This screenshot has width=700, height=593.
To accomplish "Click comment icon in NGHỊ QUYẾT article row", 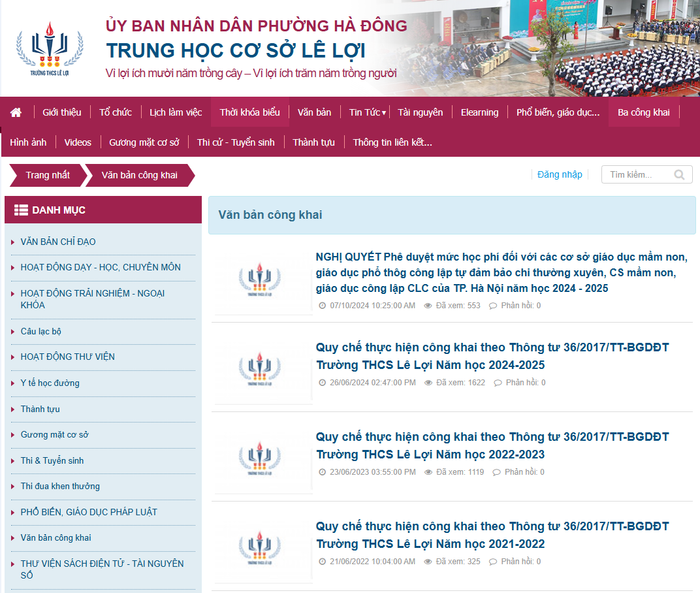I will tap(493, 306).
